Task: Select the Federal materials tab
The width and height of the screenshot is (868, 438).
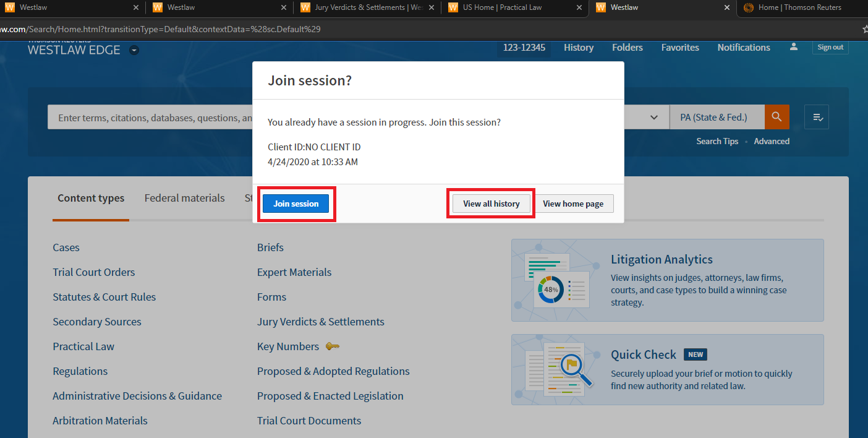Action: [184, 198]
